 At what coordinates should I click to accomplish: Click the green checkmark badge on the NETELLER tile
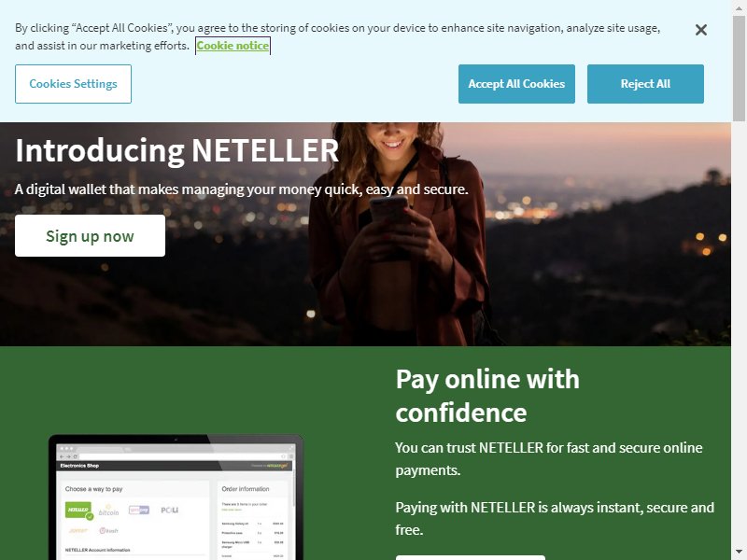pyautogui.click(x=90, y=516)
